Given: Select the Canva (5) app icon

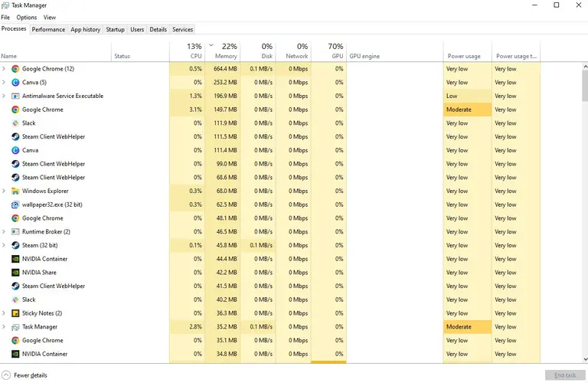Looking at the screenshot, I should point(15,83).
